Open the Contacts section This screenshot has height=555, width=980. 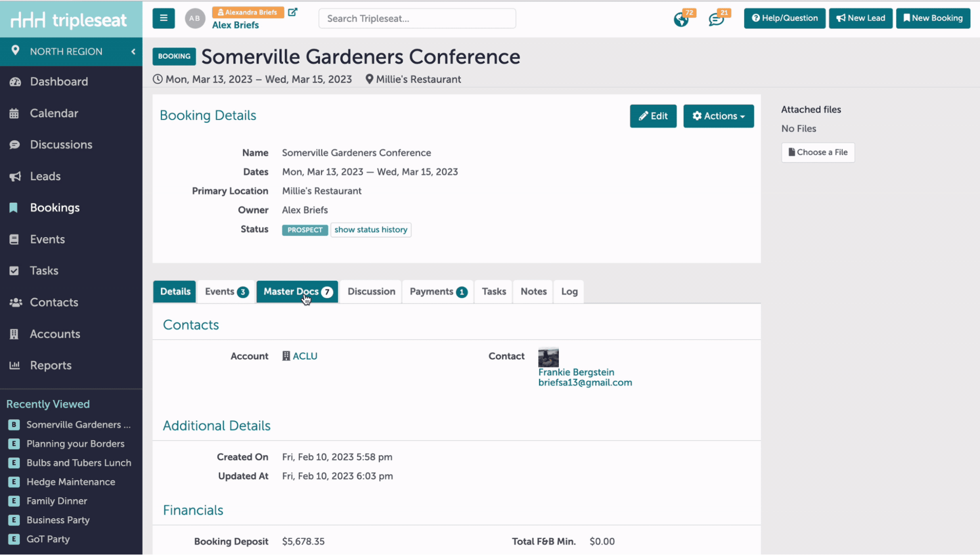point(54,302)
